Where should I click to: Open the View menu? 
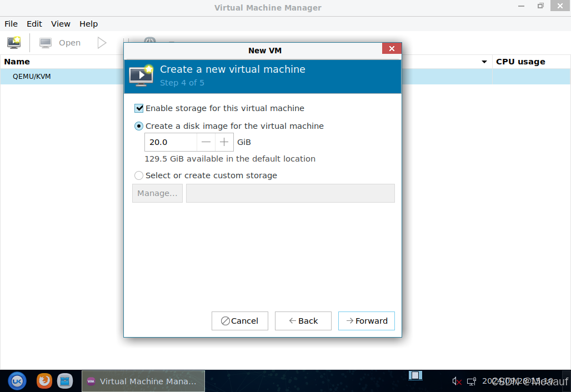[x=61, y=24]
